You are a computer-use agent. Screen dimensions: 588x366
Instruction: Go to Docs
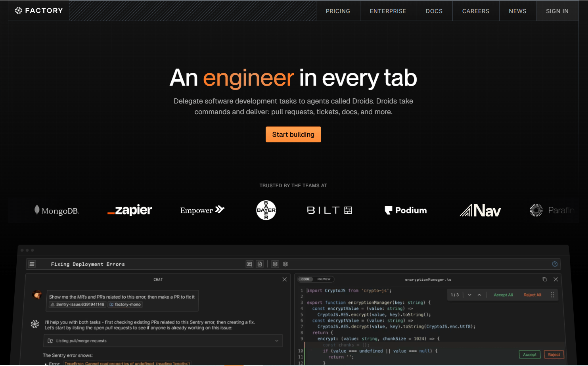click(434, 11)
